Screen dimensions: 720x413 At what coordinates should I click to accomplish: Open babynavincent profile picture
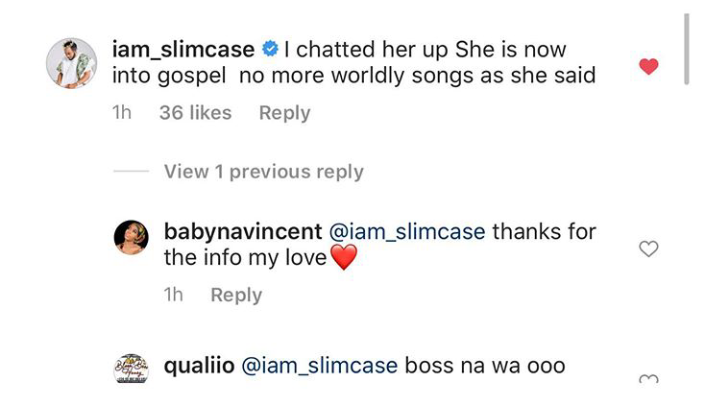point(131,238)
